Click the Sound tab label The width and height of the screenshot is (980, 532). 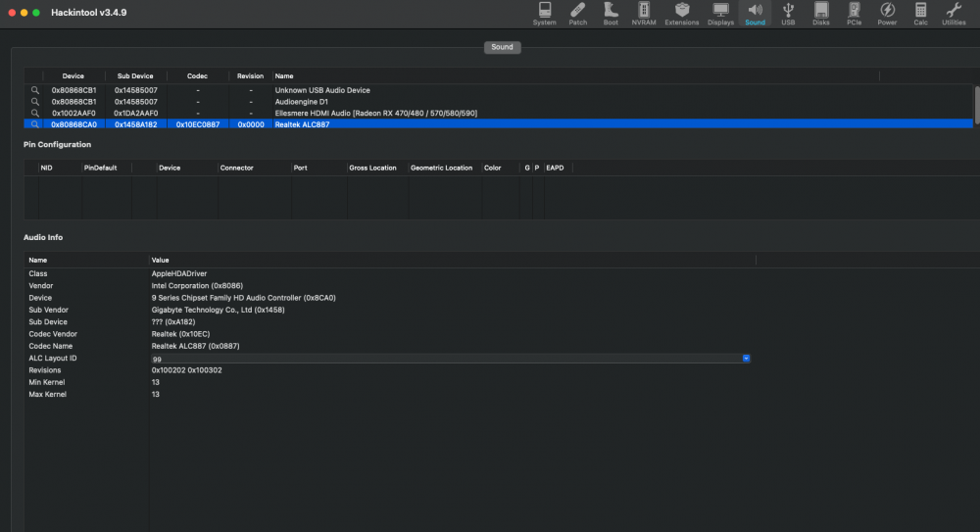point(502,47)
